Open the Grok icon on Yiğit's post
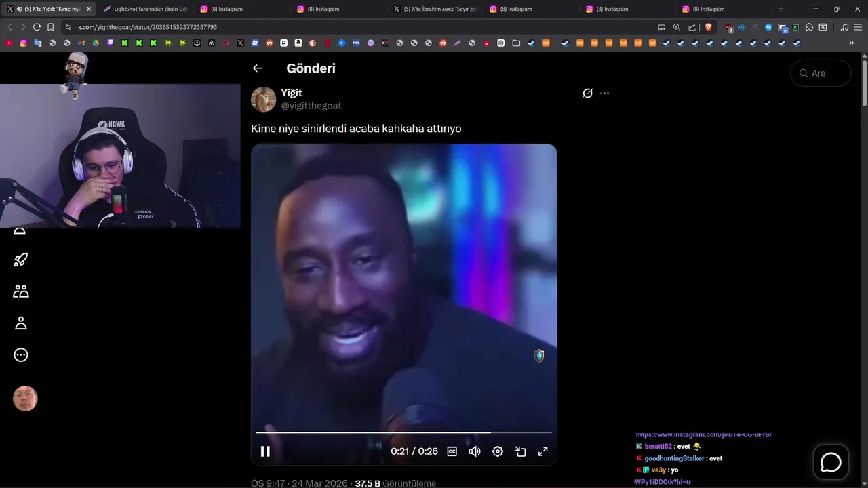 [x=588, y=93]
